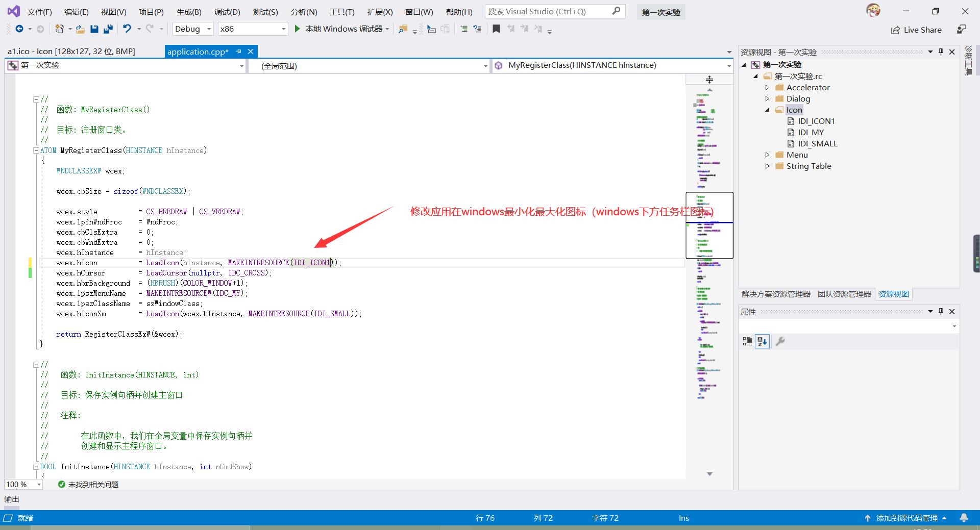Image resolution: width=980 pixels, height=530 pixels.
Task: Toggle a bookmark with the bookmark icon
Action: 496,29
